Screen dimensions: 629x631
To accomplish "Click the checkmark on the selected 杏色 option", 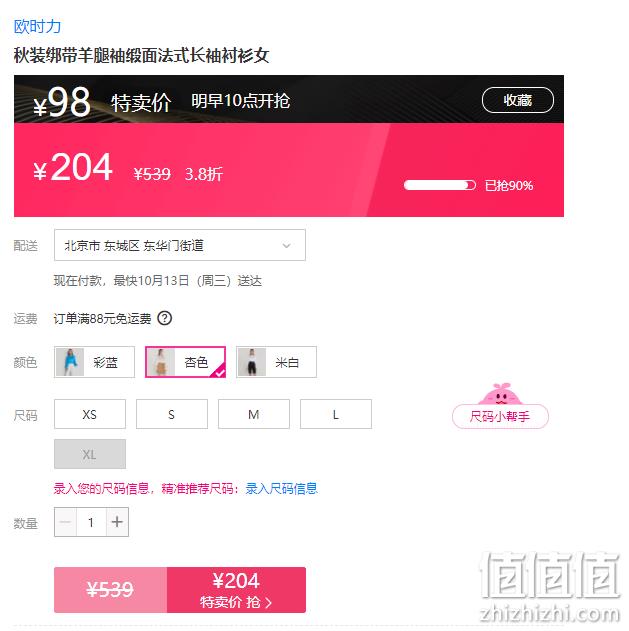I will pos(220,372).
